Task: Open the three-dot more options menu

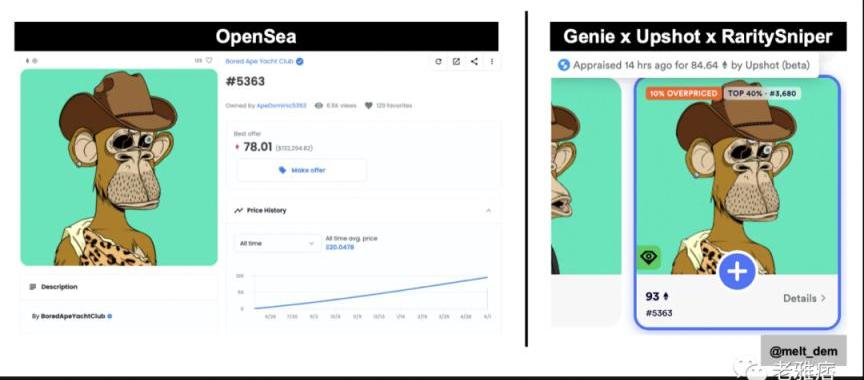Action: 492,62
